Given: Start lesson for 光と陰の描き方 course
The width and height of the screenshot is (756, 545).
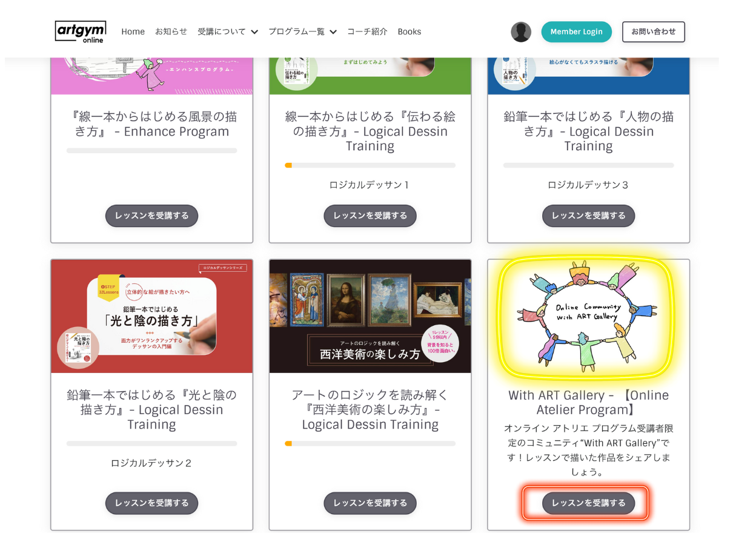Looking at the screenshot, I should (152, 503).
